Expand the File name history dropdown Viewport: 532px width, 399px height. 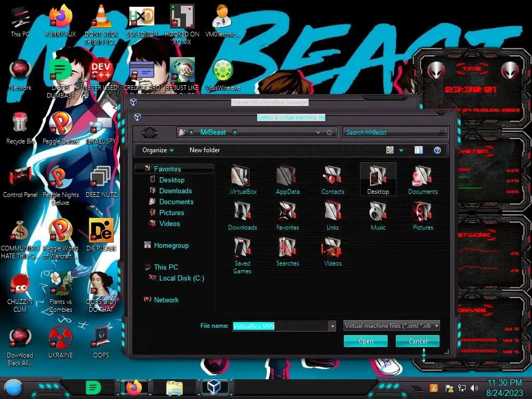coord(332,326)
